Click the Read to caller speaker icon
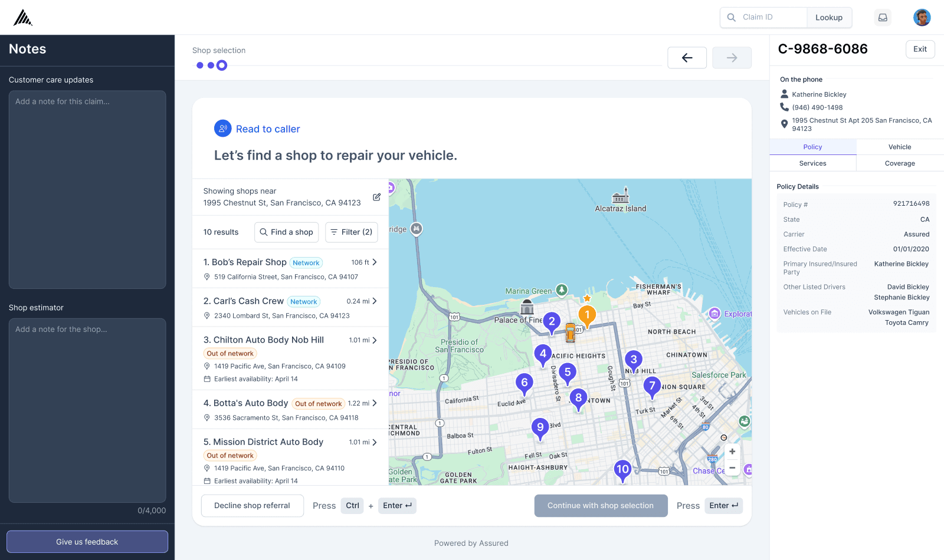 [x=222, y=128]
